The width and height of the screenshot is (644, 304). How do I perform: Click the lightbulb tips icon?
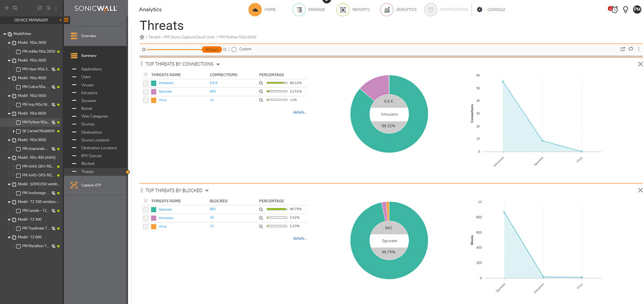[x=626, y=10]
